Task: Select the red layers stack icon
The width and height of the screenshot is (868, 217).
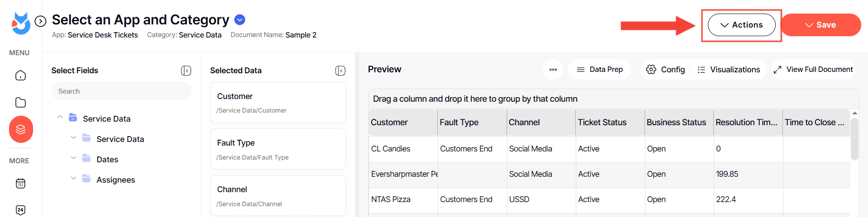Action: tap(21, 129)
